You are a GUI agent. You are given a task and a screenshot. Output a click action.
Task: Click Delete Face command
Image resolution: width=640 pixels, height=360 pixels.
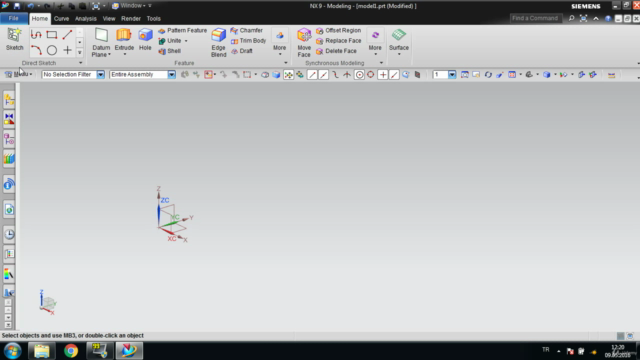click(336, 51)
